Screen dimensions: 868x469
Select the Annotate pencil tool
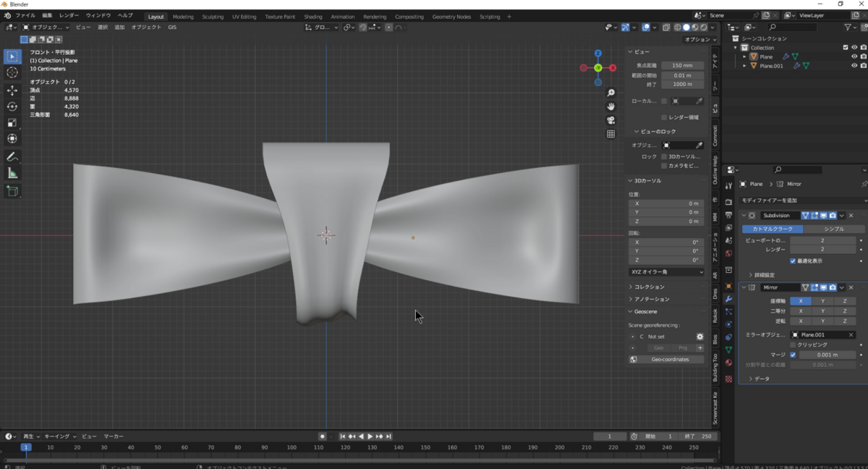click(x=12, y=157)
